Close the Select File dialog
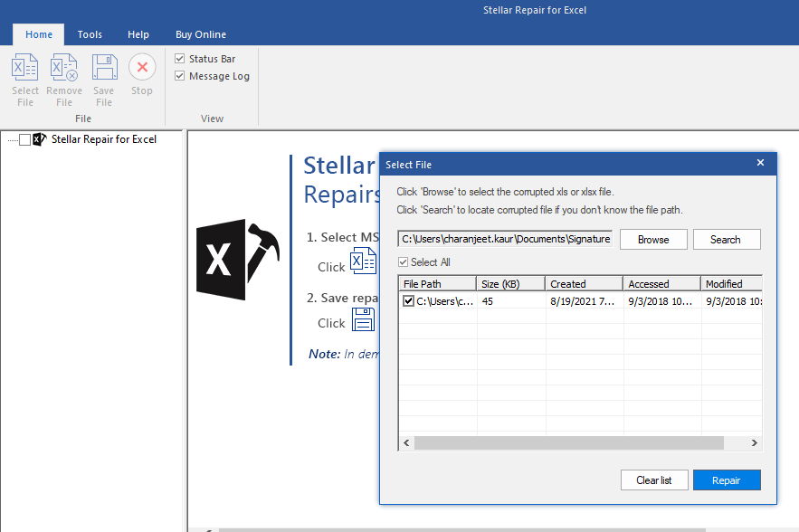Viewport: 799px width, 532px height. [x=760, y=163]
